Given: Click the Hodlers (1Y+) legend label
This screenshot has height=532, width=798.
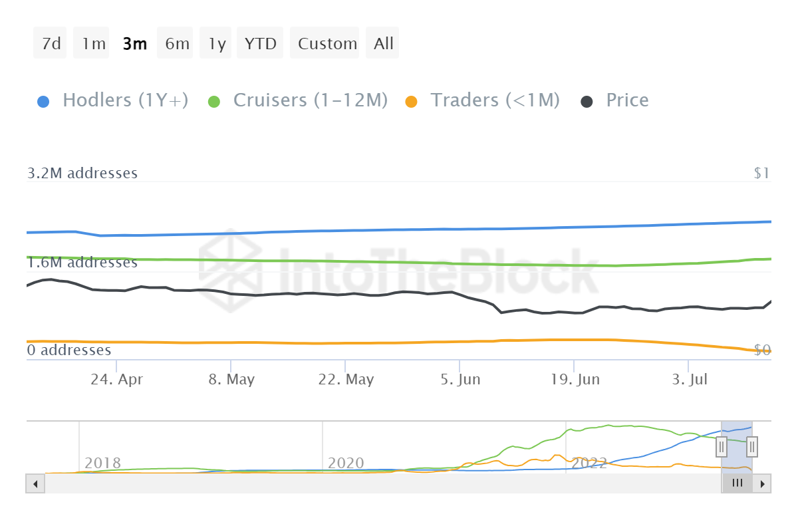Looking at the screenshot, I should tap(125, 100).
